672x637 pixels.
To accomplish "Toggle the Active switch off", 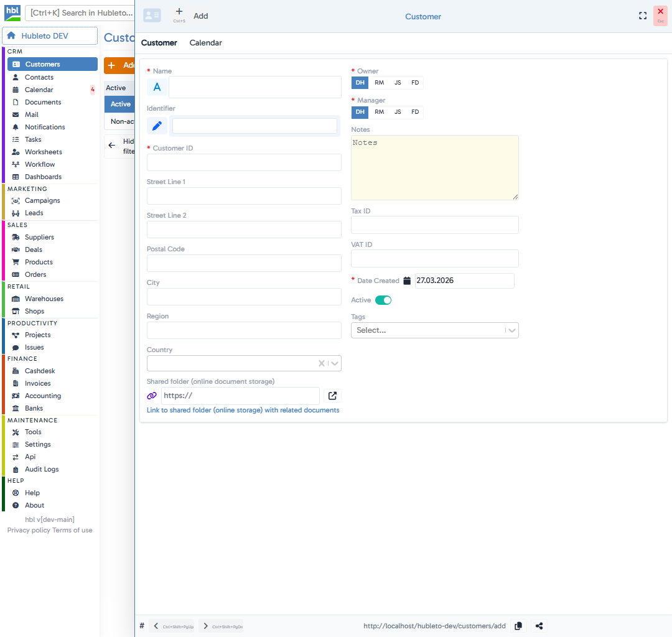I will point(383,300).
